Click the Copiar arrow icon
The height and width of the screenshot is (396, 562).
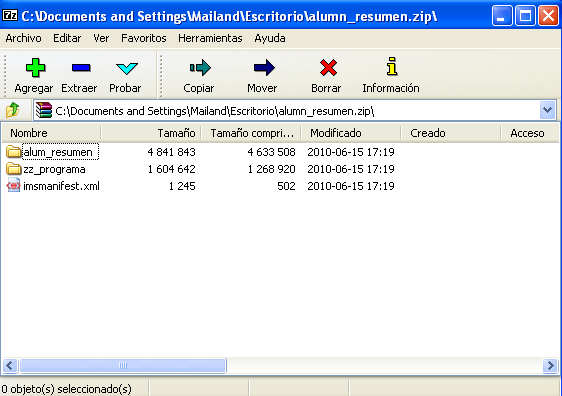tap(200, 67)
